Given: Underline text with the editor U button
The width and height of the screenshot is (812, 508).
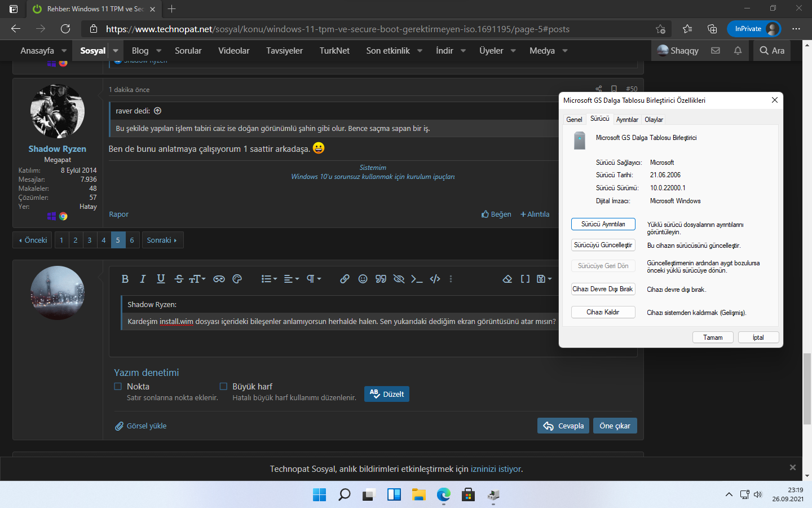Looking at the screenshot, I should point(161,279).
